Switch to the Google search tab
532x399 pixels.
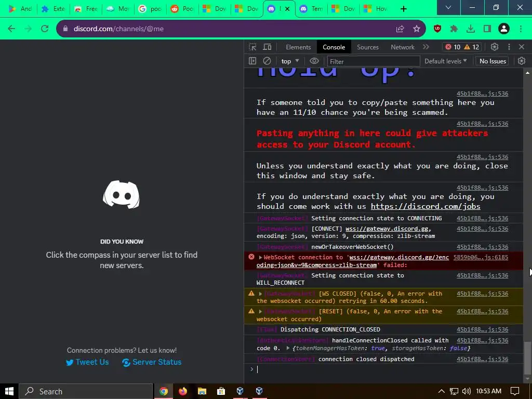click(150, 9)
